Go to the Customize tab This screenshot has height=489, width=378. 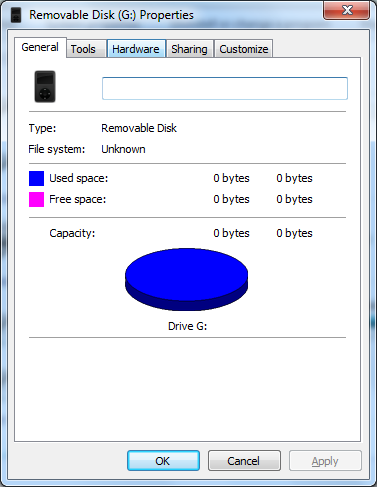pos(244,49)
